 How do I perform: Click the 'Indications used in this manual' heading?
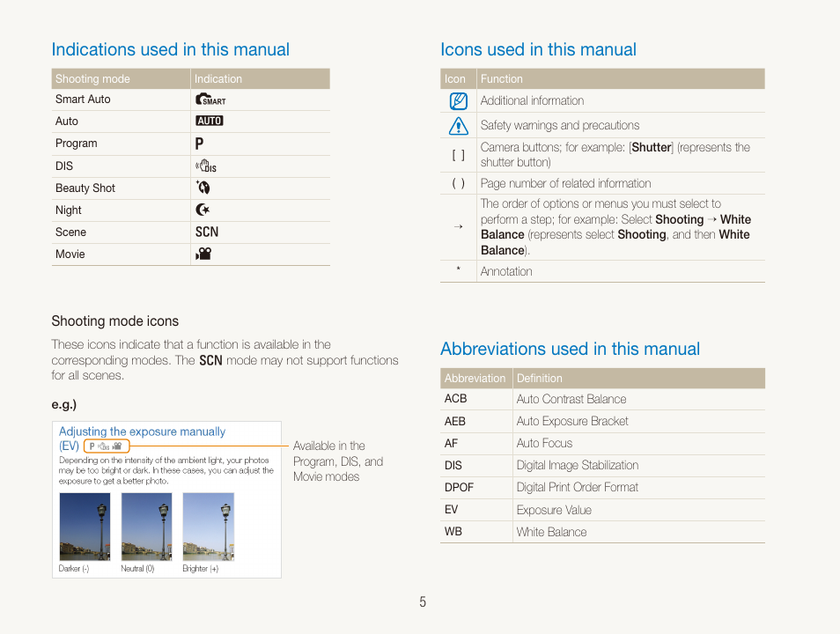tap(170, 50)
